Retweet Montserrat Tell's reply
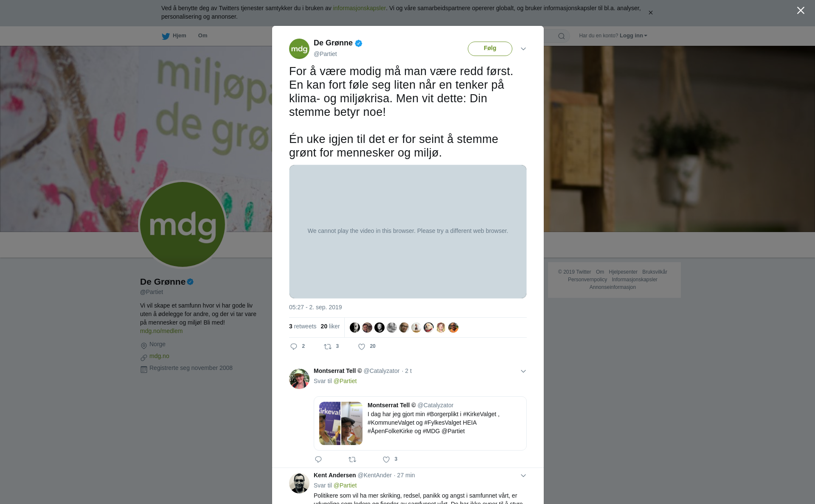Screen dimensions: 815x504 click(352, 459)
